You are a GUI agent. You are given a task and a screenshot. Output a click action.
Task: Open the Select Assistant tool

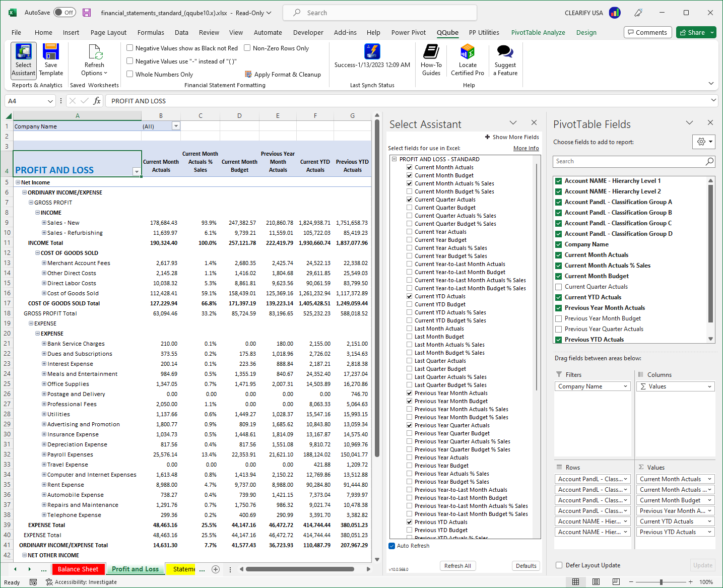[x=23, y=59]
